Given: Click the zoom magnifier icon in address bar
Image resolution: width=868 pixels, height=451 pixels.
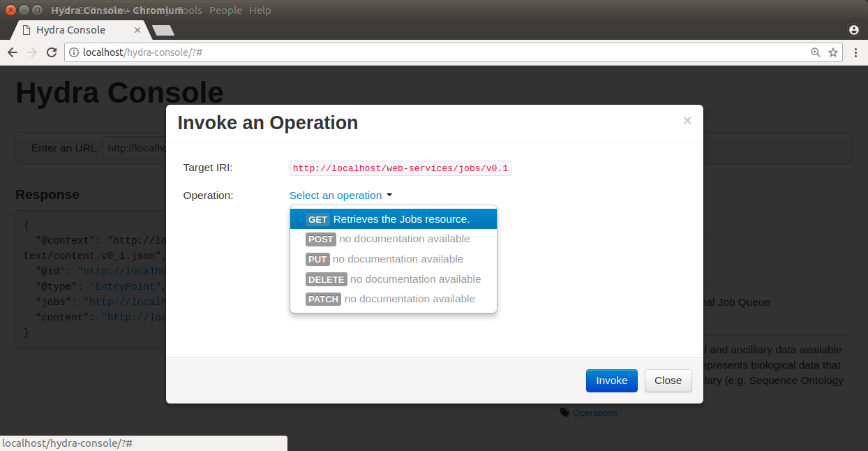Looking at the screenshot, I should (815, 52).
